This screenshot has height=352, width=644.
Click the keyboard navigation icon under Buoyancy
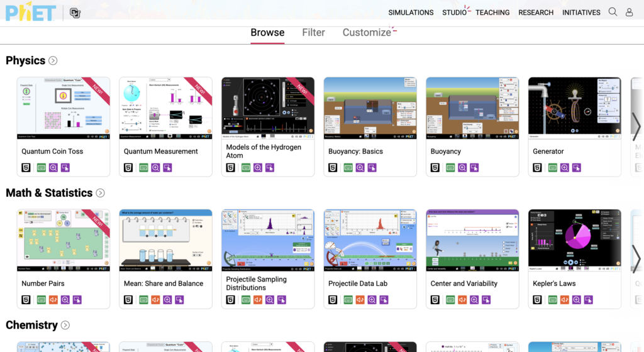pos(451,168)
